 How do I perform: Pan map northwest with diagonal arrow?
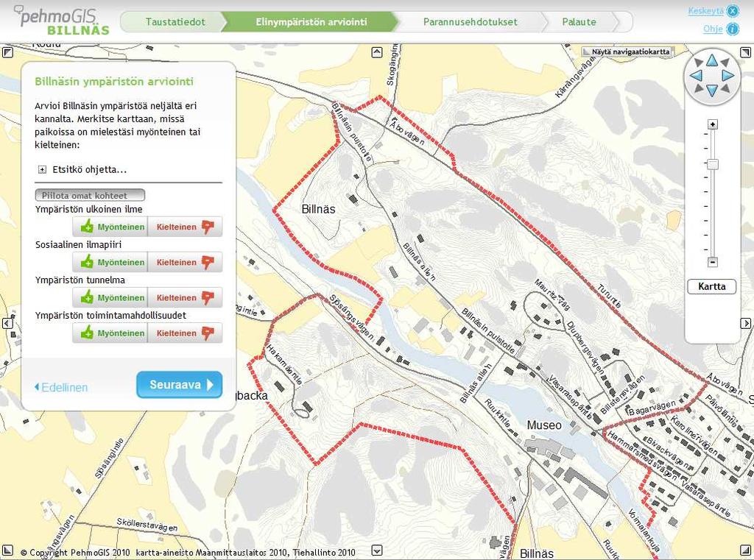coord(699,63)
